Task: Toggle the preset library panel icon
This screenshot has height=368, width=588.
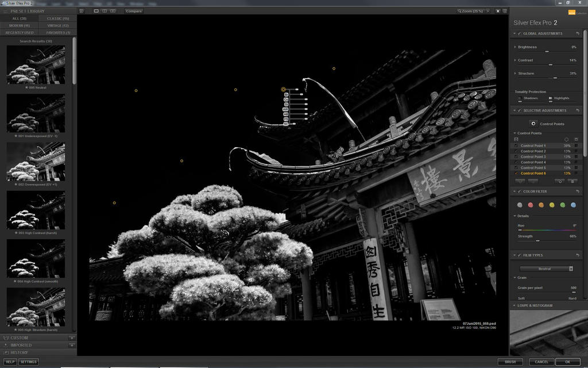Action: [5, 11]
